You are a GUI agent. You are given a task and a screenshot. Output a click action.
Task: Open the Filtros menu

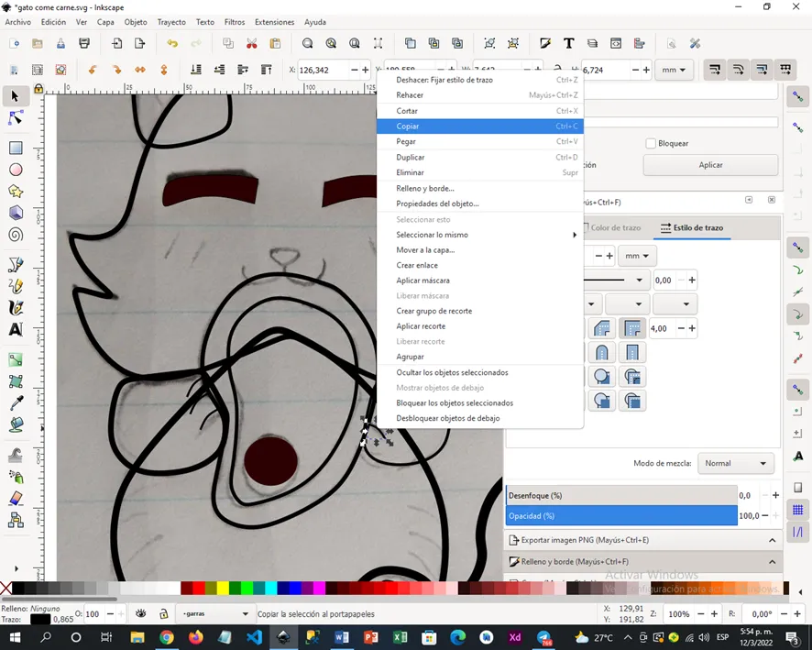[x=235, y=22]
